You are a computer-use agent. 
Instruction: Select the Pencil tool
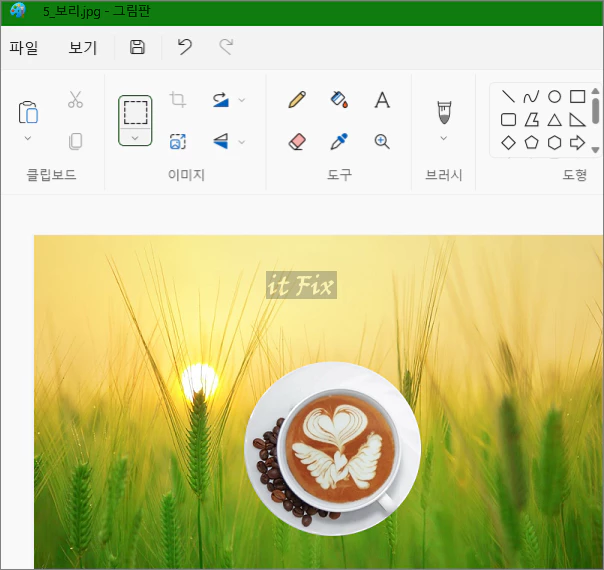(x=297, y=99)
